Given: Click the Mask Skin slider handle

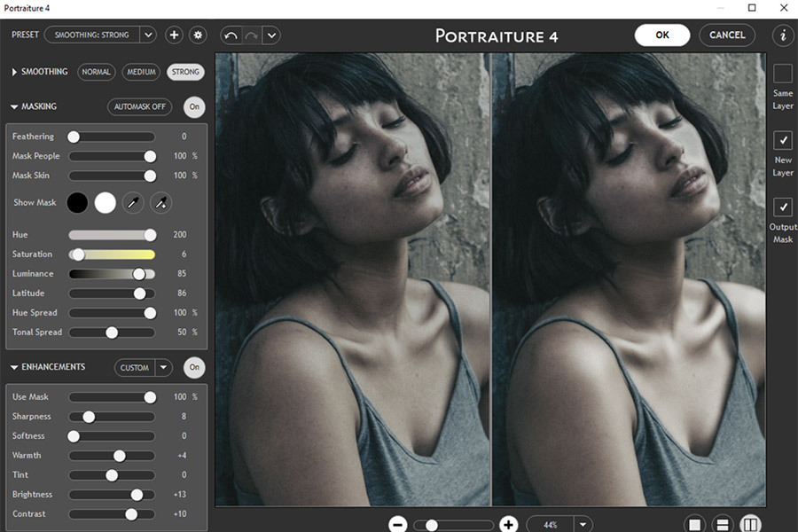Looking at the screenshot, I should 150,176.
